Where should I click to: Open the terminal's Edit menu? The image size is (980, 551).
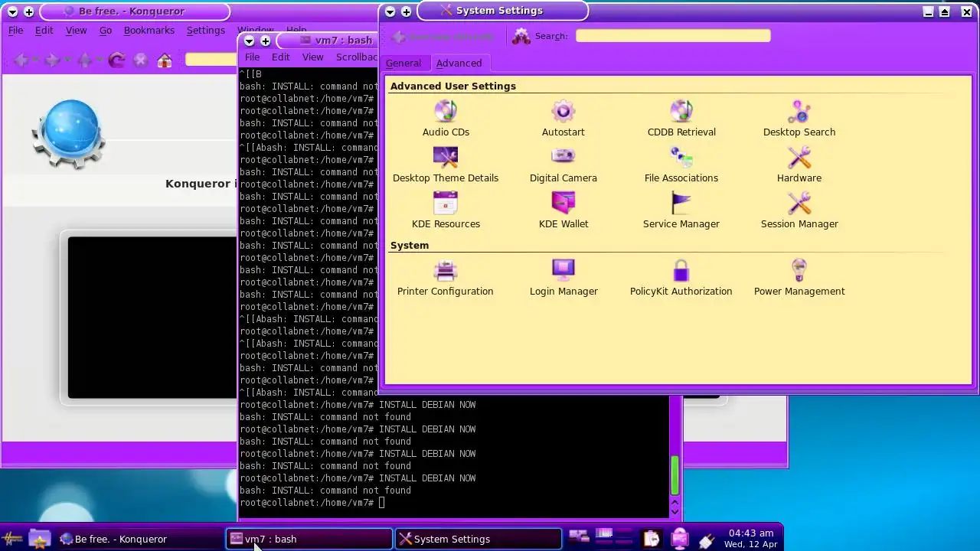click(281, 57)
